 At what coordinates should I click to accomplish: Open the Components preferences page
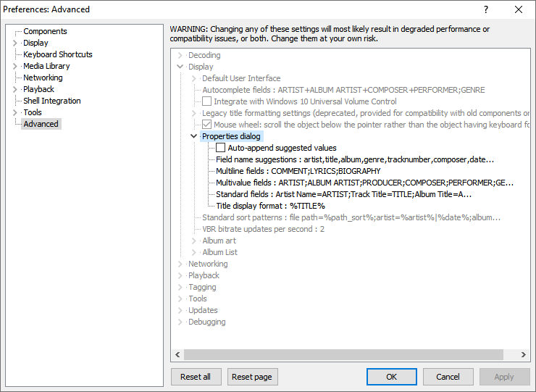pyautogui.click(x=45, y=31)
